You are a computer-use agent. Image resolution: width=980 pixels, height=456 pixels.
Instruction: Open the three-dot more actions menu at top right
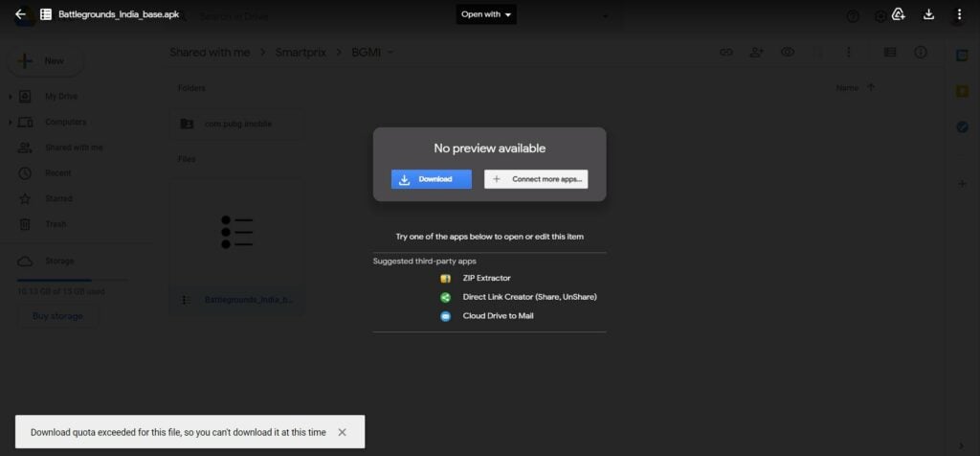coord(959,13)
